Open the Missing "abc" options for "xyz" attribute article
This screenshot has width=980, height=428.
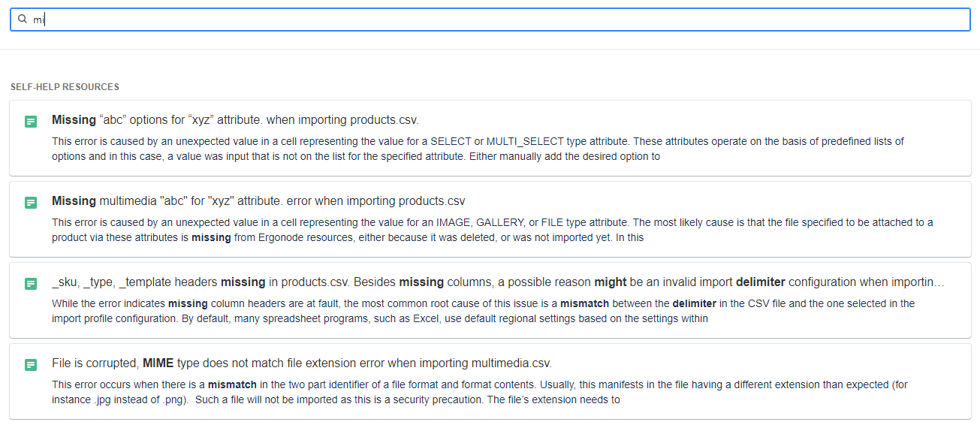click(235, 120)
